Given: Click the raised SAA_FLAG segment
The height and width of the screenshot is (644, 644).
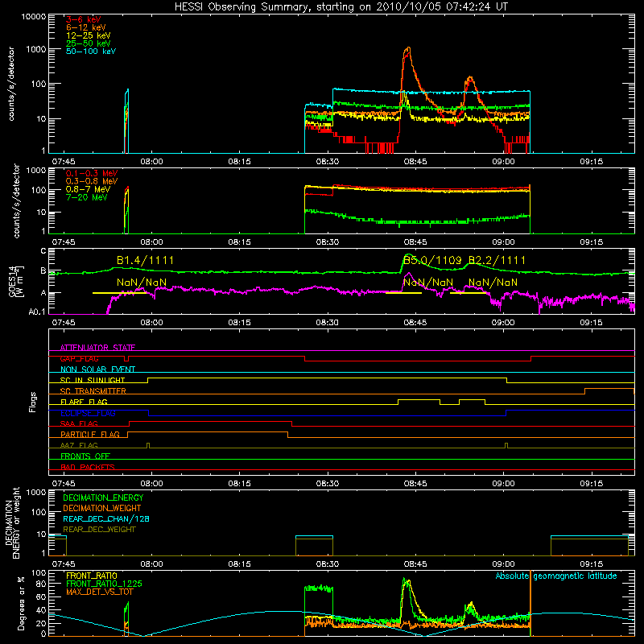Looking at the screenshot, I should tap(211, 421).
